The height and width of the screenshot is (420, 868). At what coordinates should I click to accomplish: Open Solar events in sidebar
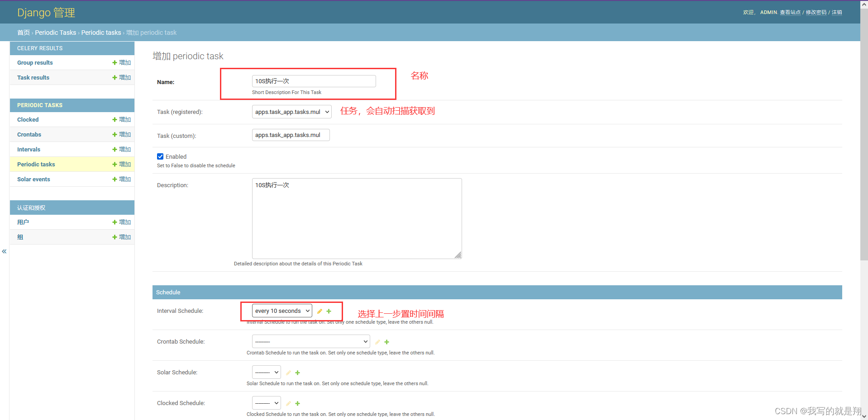click(33, 179)
